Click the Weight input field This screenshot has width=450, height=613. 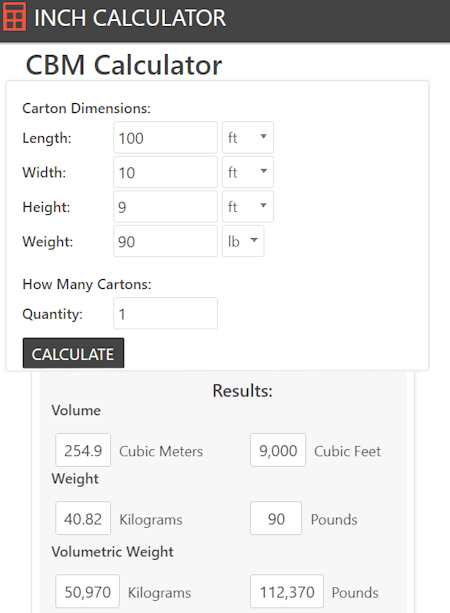(165, 241)
